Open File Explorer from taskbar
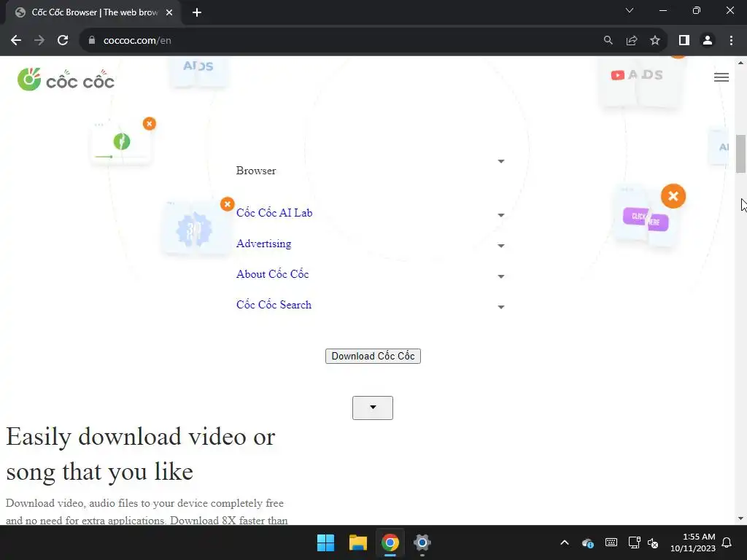Screen dimensions: 747x560 coord(357,542)
